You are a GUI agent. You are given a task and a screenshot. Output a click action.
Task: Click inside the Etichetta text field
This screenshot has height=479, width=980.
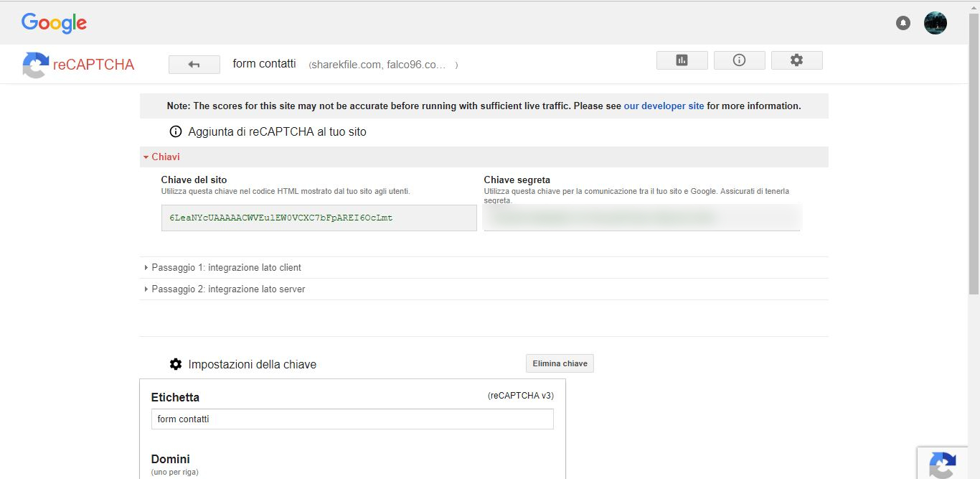(352, 419)
